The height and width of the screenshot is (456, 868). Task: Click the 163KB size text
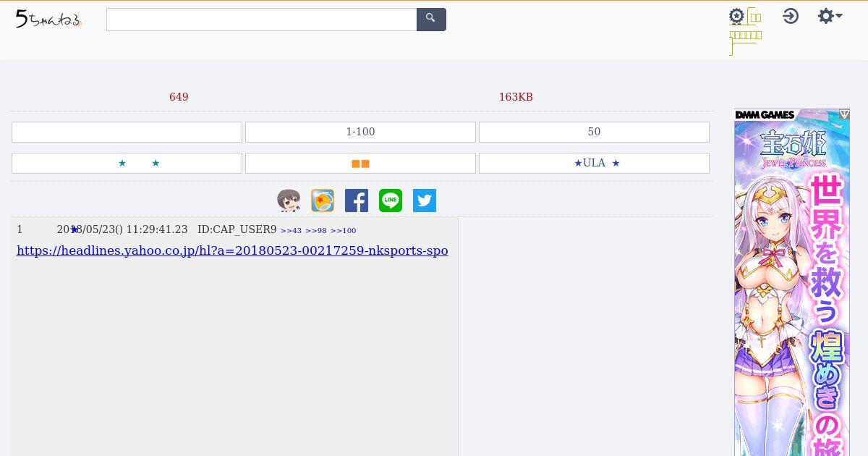(516, 97)
